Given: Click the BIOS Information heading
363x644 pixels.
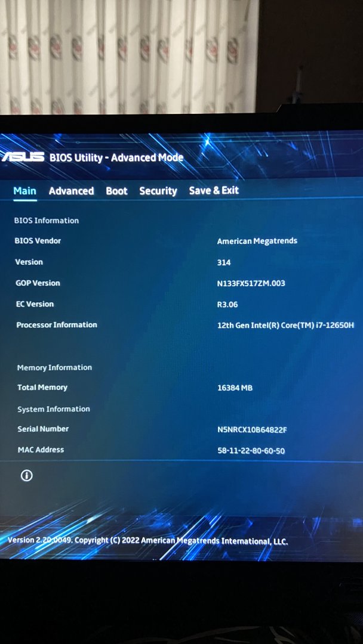Looking at the screenshot, I should 47,221.
